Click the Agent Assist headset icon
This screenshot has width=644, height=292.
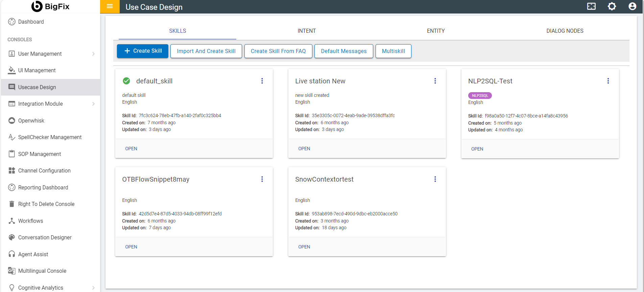[12, 254]
